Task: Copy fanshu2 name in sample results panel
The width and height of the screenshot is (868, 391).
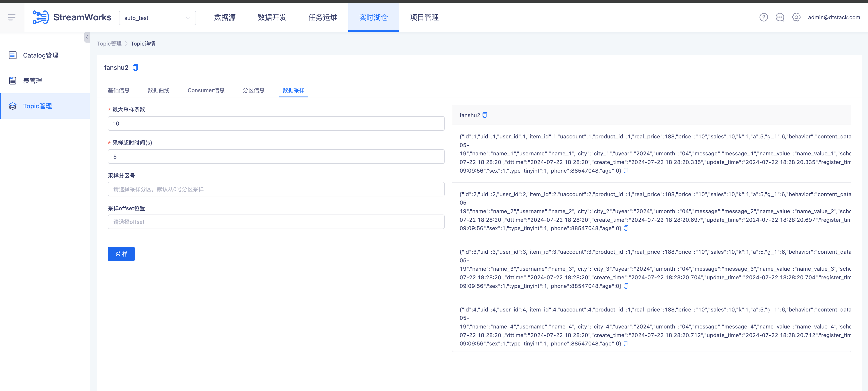Action: pos(485,115)
